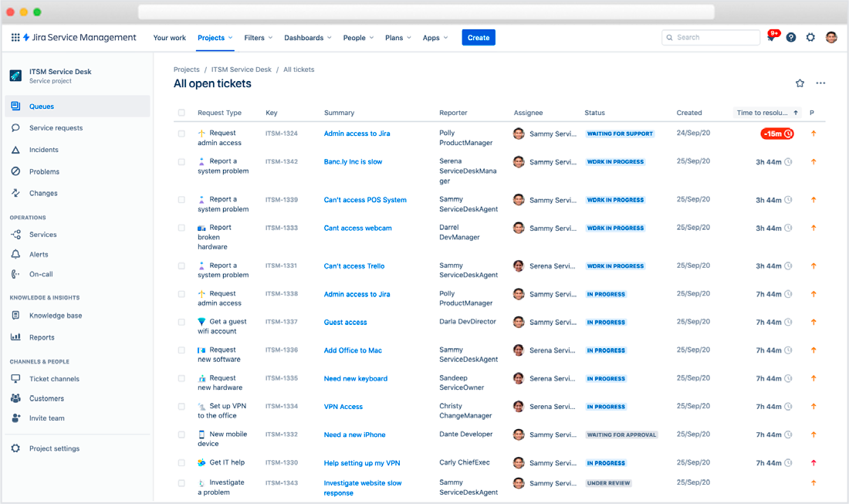
Task: Click into the Search field
Action: (711, 37)
